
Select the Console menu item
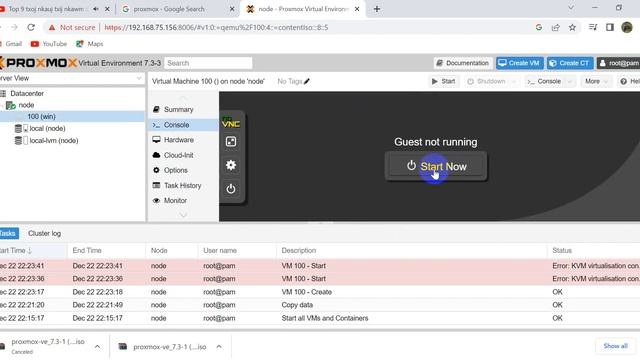tap(183, 125)
